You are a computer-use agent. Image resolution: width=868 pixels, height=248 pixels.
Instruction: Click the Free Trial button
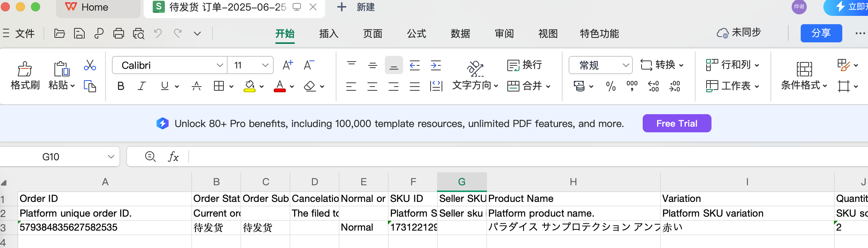coord(676,123)
